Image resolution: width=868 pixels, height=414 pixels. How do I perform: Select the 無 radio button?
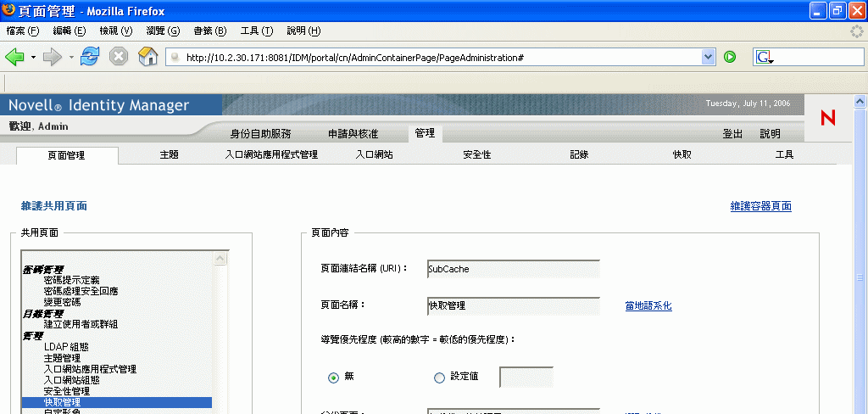pos(333,378)
